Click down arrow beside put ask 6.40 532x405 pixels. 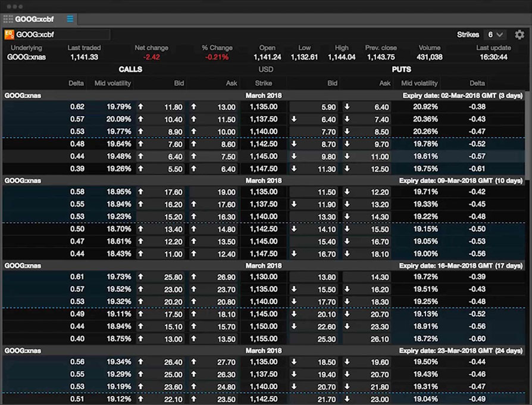[347, 107]
